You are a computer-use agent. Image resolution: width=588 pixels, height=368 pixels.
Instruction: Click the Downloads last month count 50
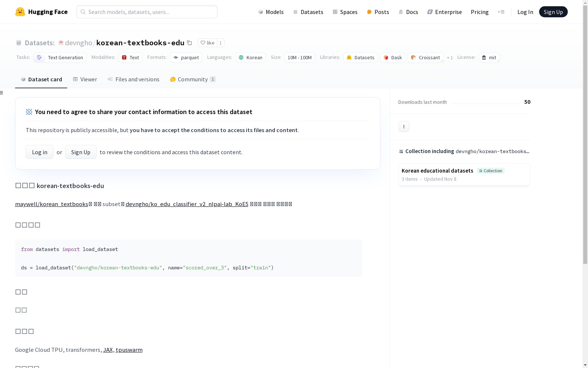point(527,102)
